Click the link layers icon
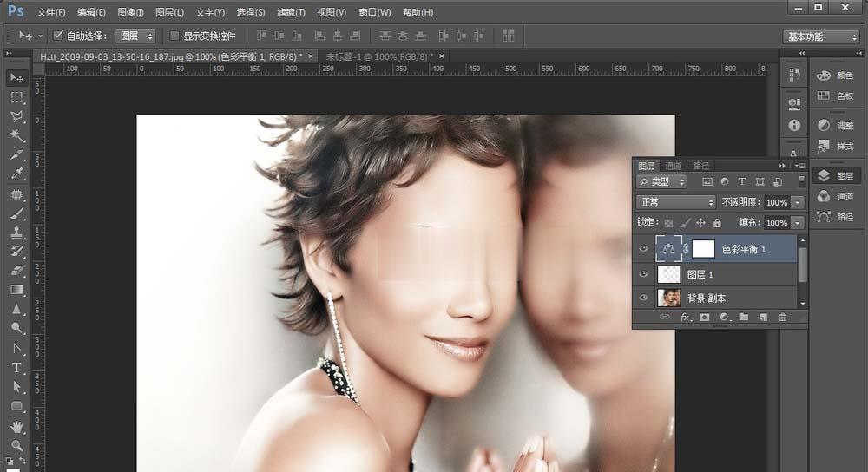This screenshot has width=868, height=472. (x=664, y=317)
